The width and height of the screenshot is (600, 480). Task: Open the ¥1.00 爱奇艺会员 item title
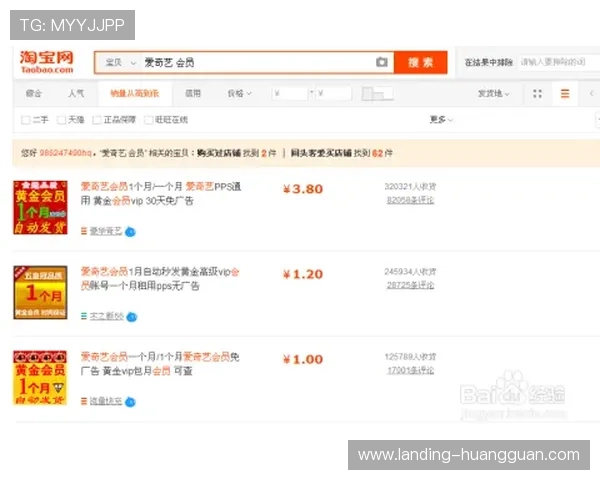pyautogui.click(x=160, y=364)
